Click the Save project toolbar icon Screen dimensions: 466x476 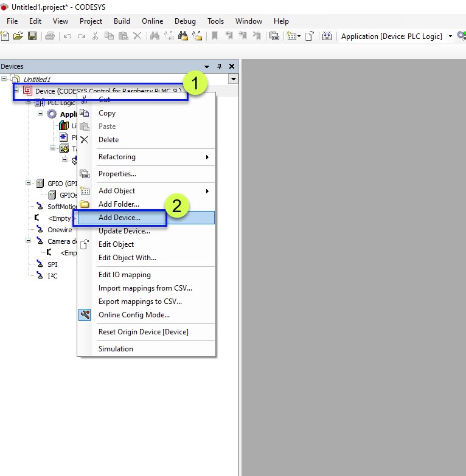[x=31, y=36]
